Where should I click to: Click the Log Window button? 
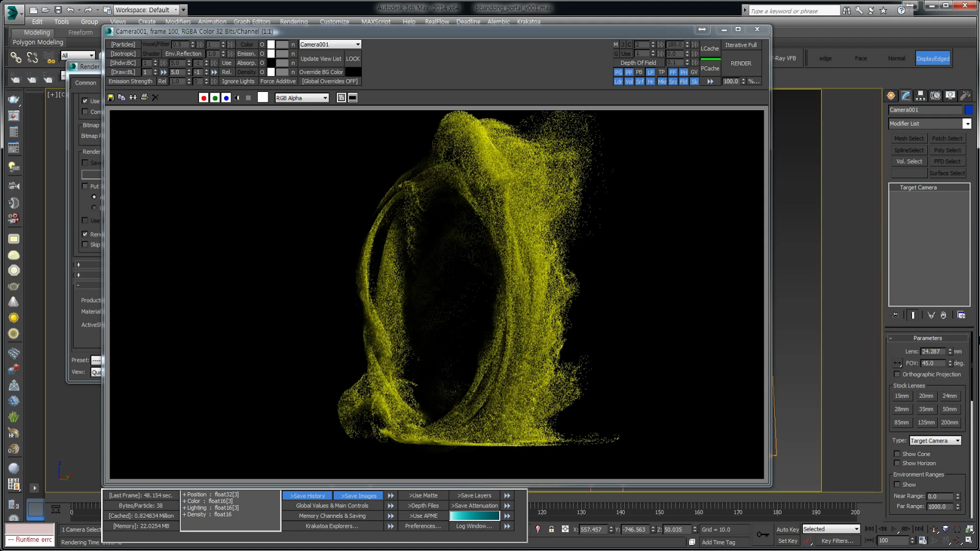coord(474,526)
